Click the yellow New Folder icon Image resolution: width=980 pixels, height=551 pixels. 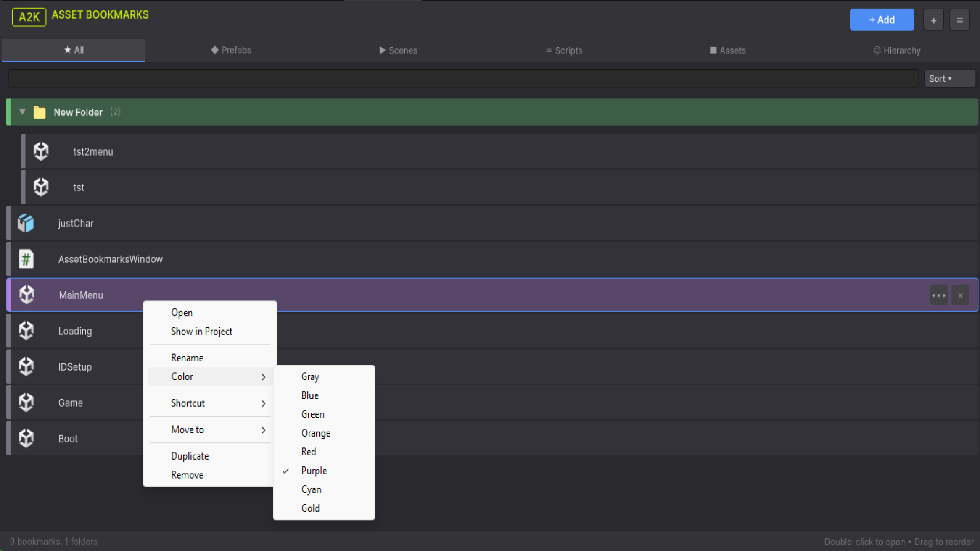[x=39, y=112]
